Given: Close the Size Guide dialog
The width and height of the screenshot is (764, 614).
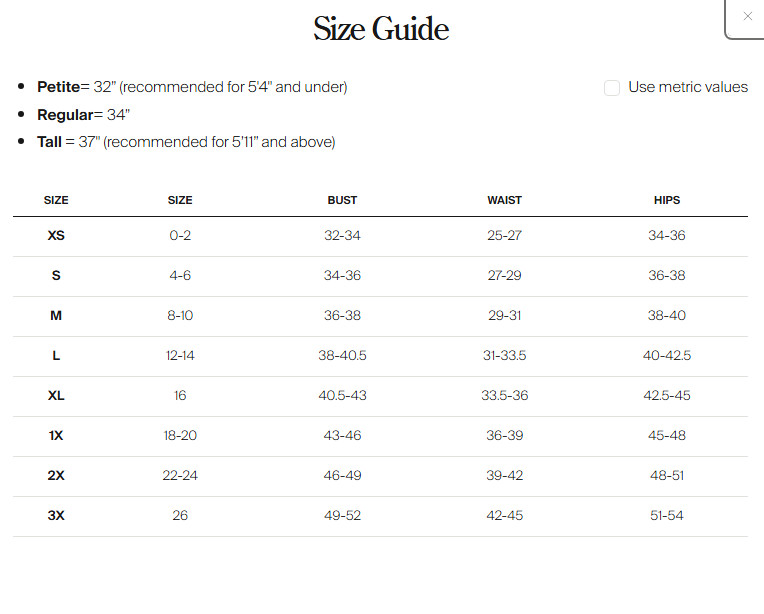Looking at the screenshot, I should pyautogui.click(x=747, y=16).
